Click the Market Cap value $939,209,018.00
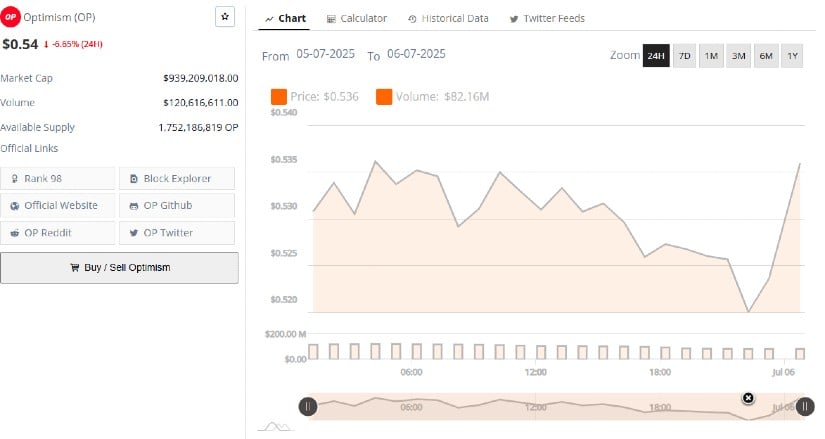 tap(200, 78)
